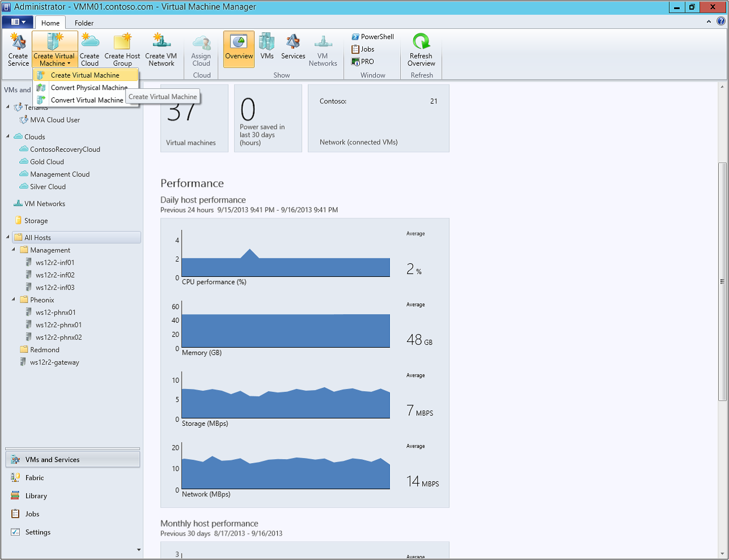Collapse the Management host group arrow
729x560 pixels.
pyautogui.click(x=14, y=250)
